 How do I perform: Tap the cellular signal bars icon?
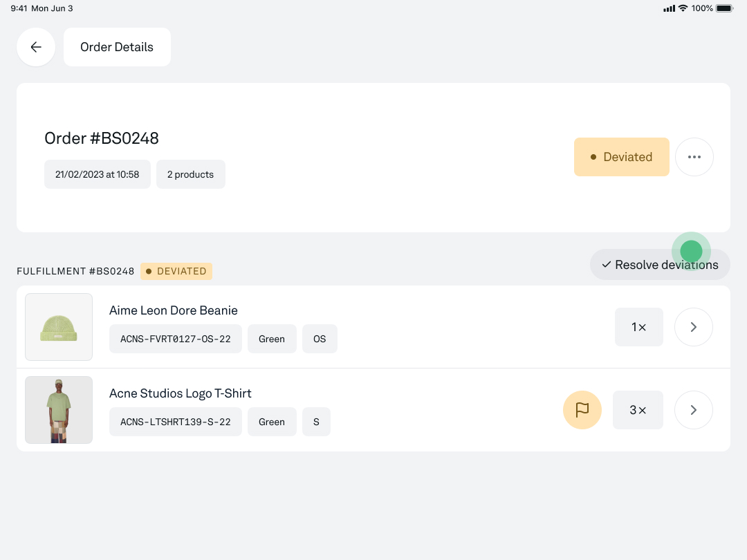669,8
